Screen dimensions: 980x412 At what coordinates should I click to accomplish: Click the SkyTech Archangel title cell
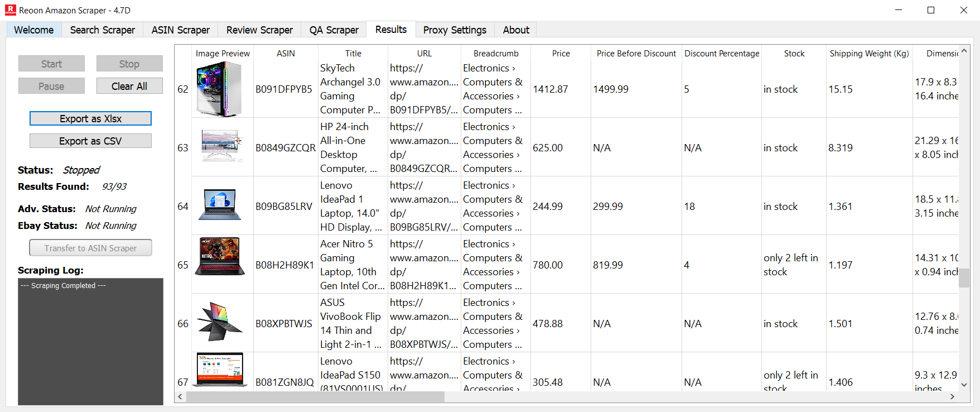point(353,89)
